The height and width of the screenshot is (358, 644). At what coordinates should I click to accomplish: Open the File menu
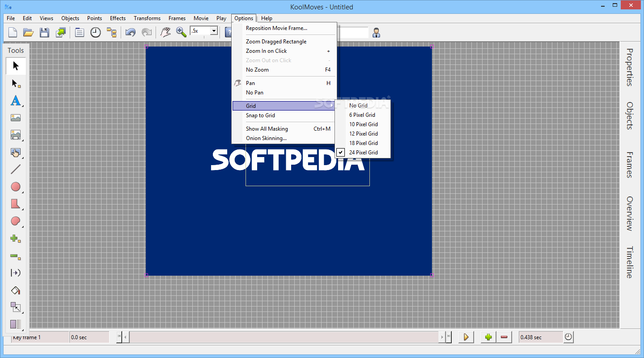coord(11,18)
